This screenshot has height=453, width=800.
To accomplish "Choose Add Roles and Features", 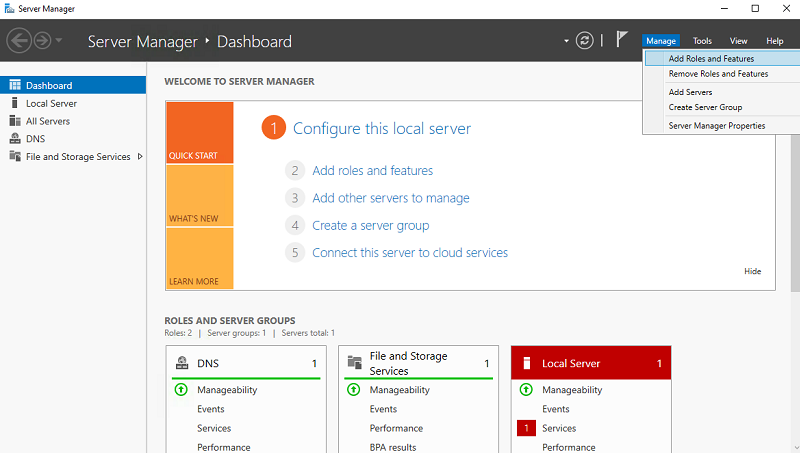I will pyautogui.click(x=722, y=59).
